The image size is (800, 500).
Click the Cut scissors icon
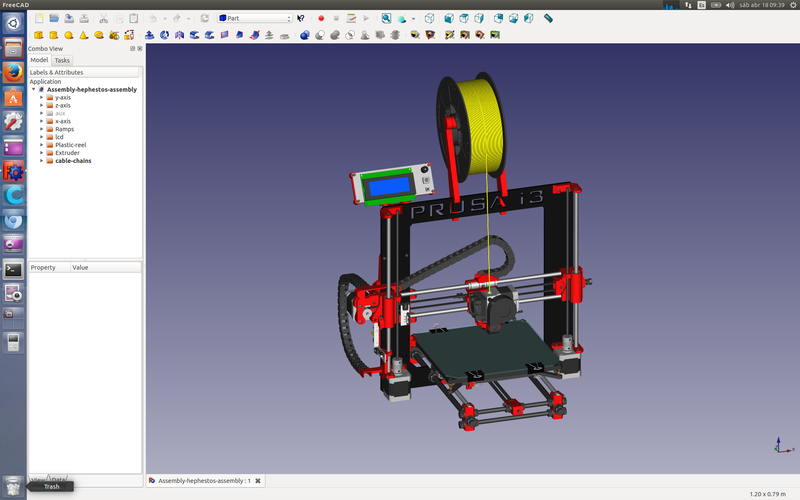pos(104,18)
